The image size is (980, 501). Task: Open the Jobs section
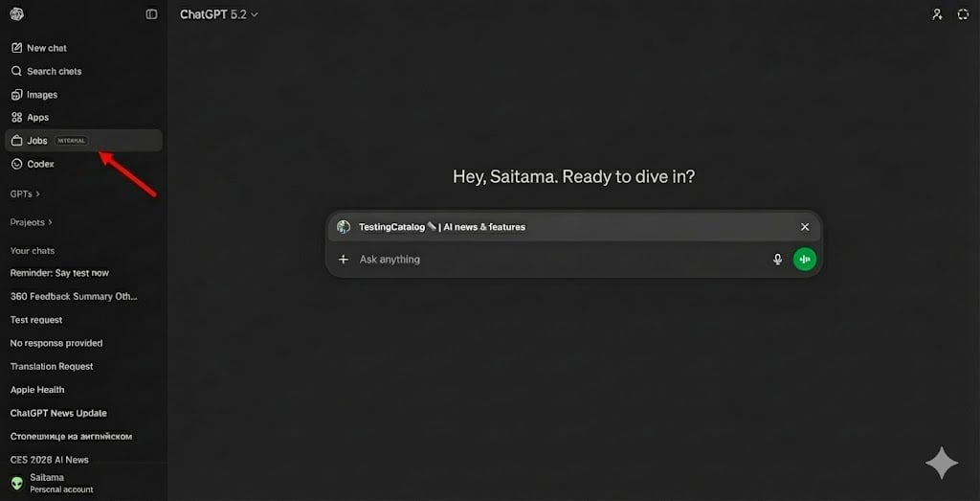click(x=83, y=141)
